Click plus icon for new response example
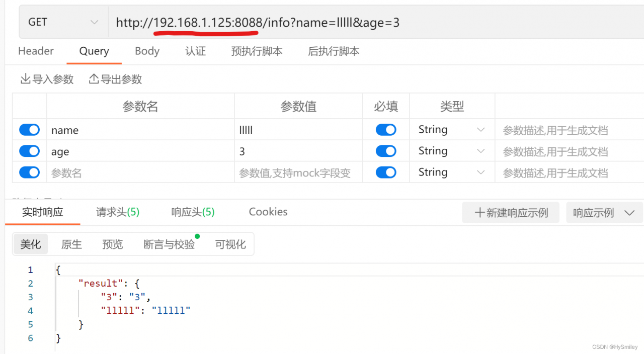The image size is (644, 354). pyautogui.click(x=479, y=213)
